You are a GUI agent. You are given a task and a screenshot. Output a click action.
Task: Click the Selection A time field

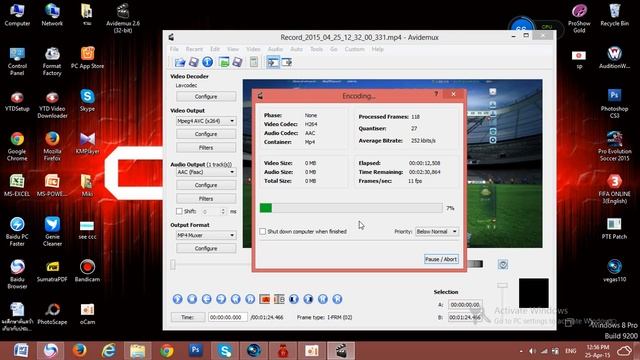(x=465, y=304)
